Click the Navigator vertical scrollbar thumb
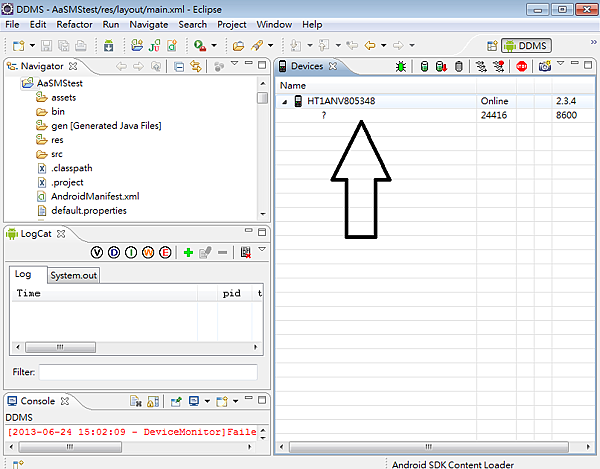This screenshot has width=600, height=469. point(262,98)
